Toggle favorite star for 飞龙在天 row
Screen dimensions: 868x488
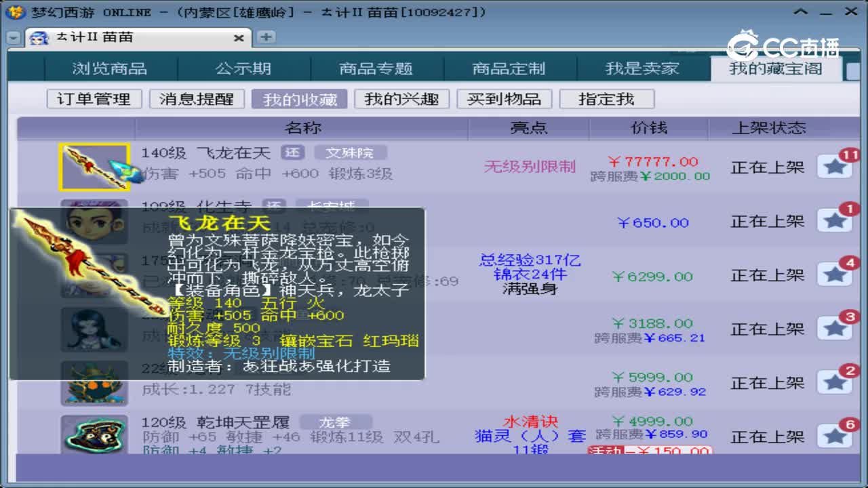click(835, 166)
